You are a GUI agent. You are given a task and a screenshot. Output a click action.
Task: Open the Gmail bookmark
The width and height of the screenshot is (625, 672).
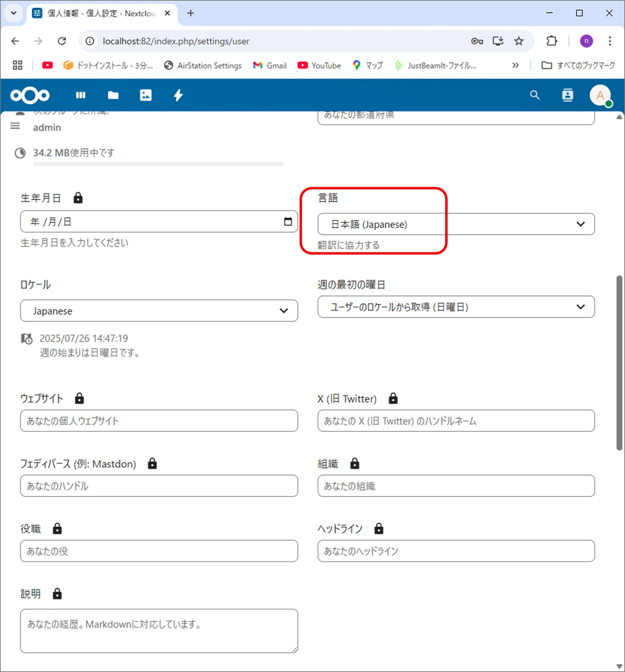(270, 65)
